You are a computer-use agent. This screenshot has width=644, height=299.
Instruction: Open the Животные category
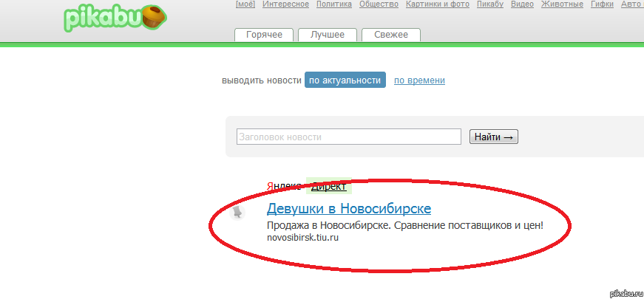562,4
